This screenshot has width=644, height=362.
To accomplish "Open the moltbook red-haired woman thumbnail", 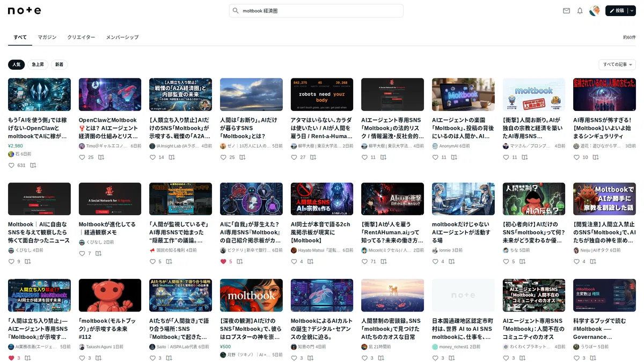I will pos(251,295).
